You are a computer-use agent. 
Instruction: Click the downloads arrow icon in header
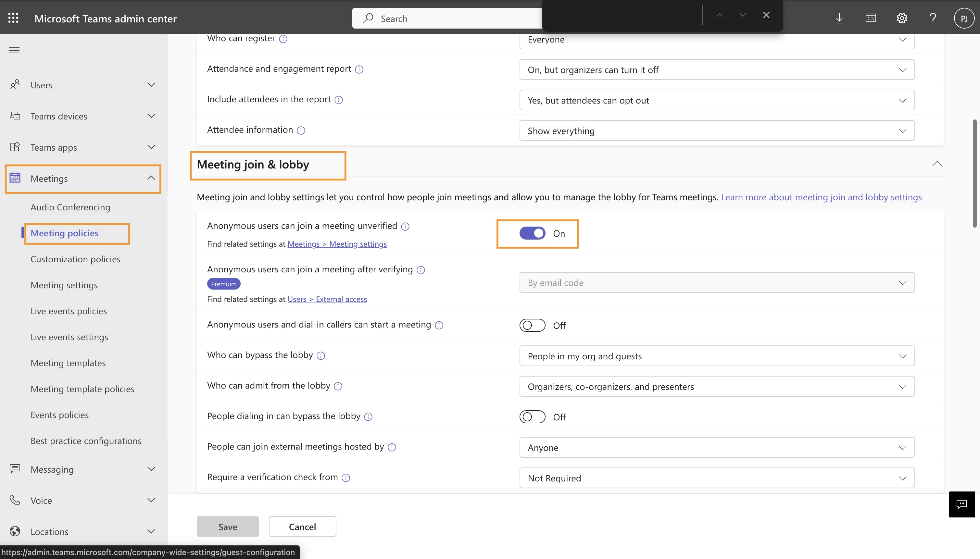click(839, 18)
